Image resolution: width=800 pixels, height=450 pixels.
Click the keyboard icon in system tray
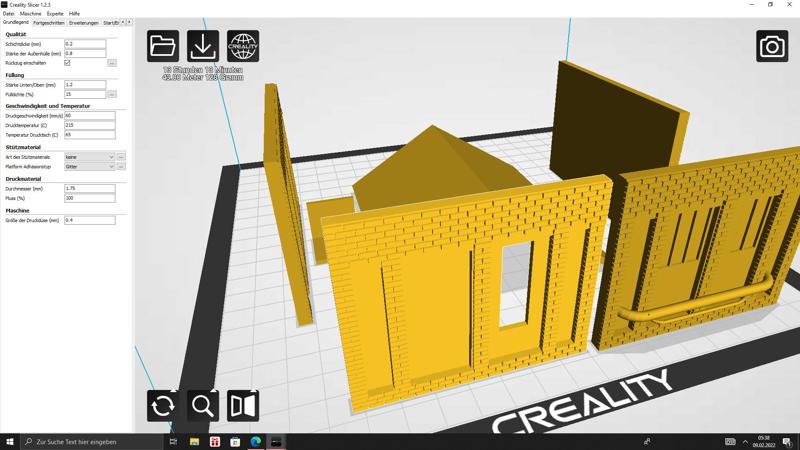click(730, 442)
